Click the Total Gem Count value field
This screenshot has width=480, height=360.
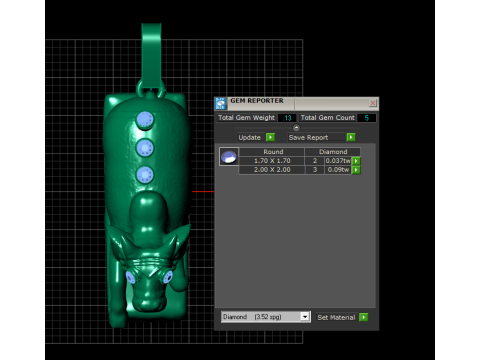(x=366, y=118)
